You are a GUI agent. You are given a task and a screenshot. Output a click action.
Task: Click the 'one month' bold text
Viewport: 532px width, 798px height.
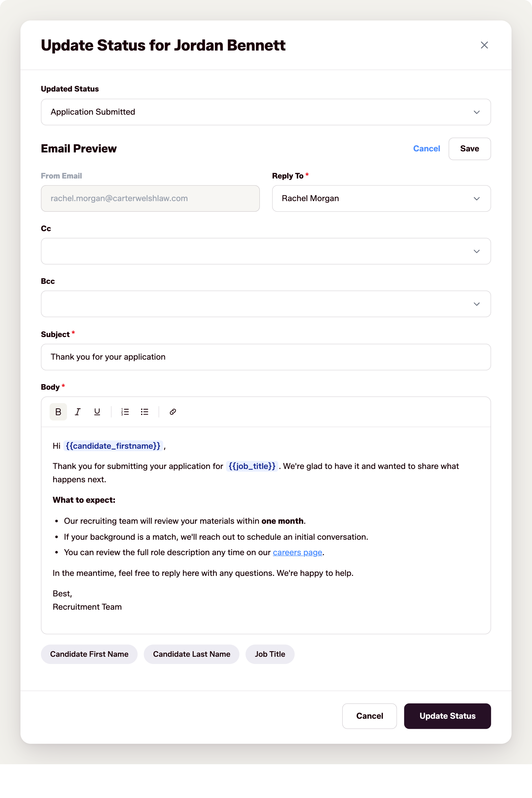click(x=282, y=521)
